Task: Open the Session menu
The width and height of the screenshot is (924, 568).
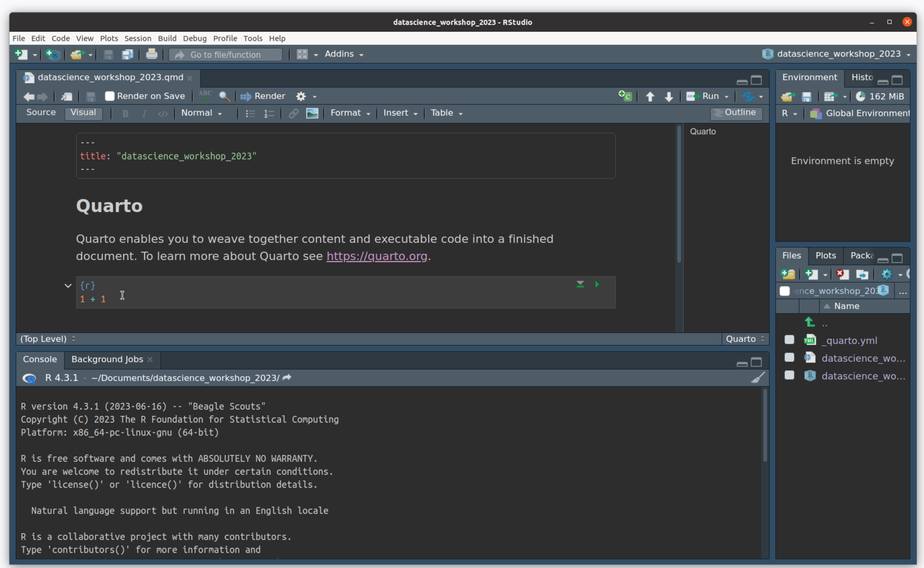Action: pyautogui.click(x=137, y=38)
